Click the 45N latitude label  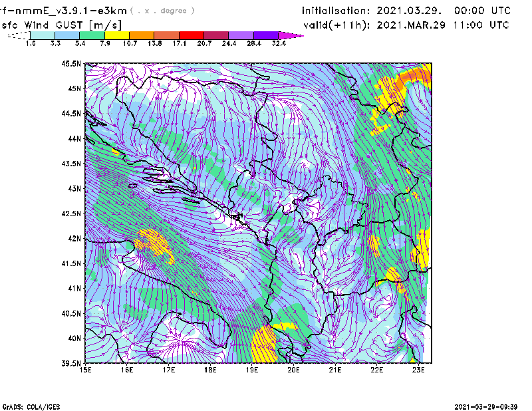coord(74,88)
